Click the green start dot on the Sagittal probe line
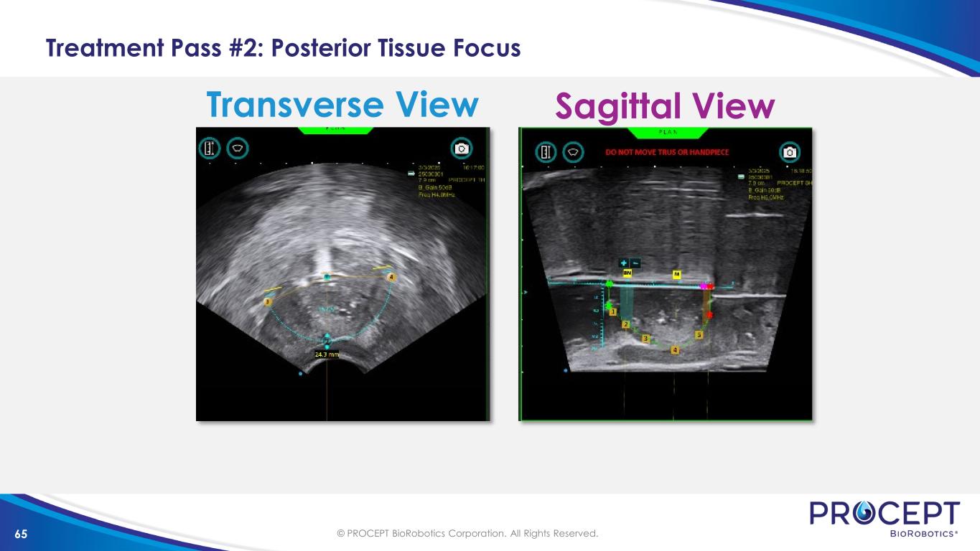The height and width of the screenshot is (551, 980). tap(609, 285)
